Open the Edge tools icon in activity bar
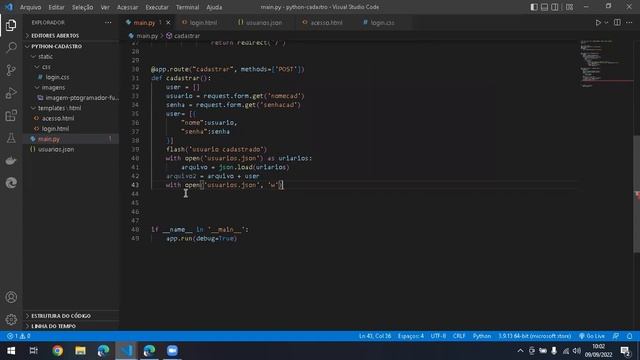 click(11, 182)
